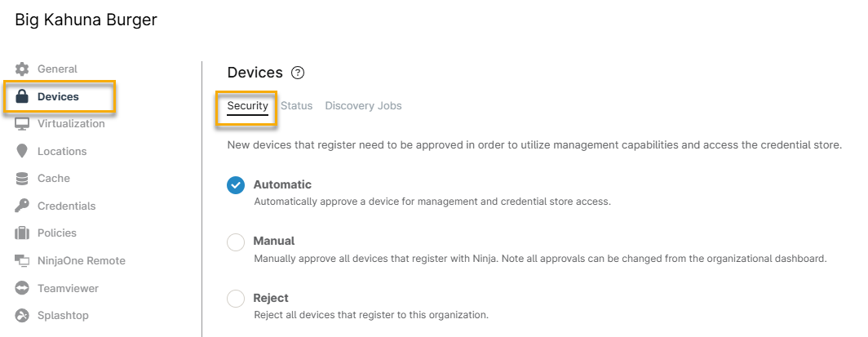The height and width of the screenshot is (337, 868).
Task: Click the Virtualization monitor icon
Action: [22, 124]
